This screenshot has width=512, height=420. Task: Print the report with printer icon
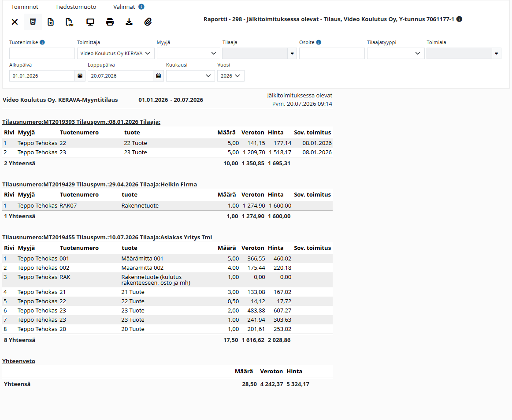tap(110, 22)
